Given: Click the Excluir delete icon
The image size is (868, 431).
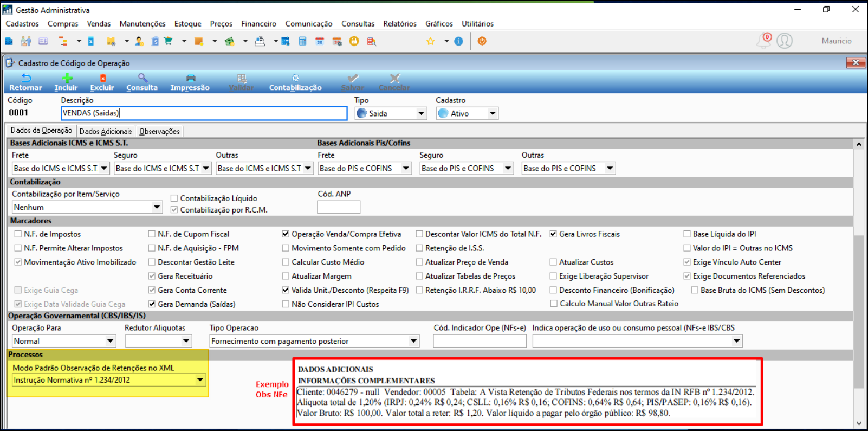Looking at the screenshot, I should click(x=102, y=82).
